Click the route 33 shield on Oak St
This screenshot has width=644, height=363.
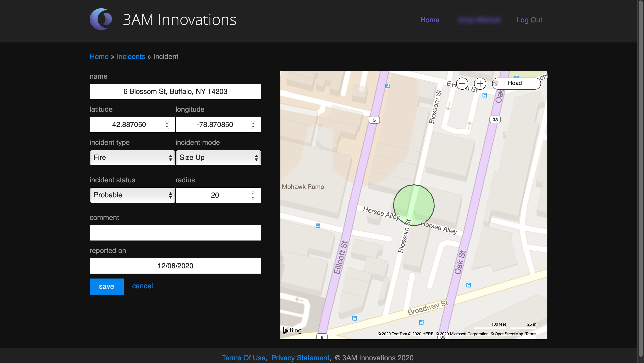[495, 120]
